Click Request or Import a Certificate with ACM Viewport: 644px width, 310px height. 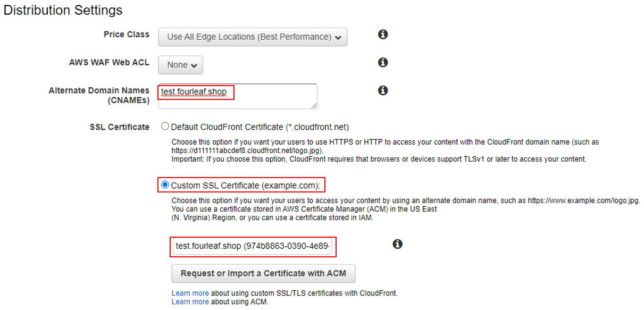click(263, 273)
